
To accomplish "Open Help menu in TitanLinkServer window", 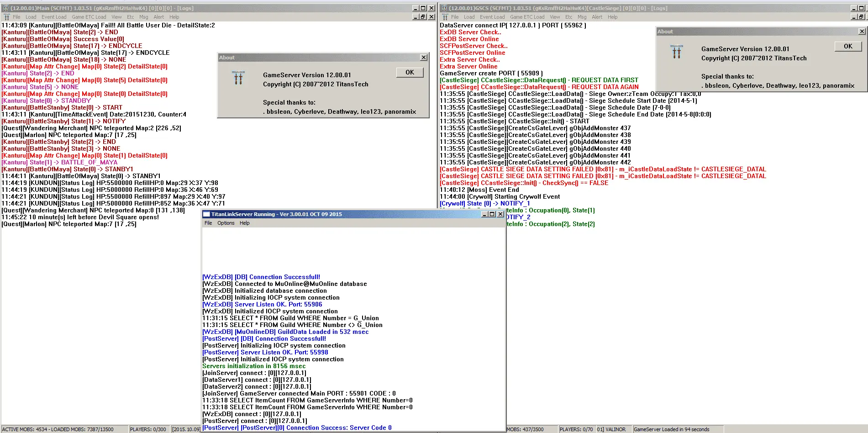I will click(x=245, y=223).
